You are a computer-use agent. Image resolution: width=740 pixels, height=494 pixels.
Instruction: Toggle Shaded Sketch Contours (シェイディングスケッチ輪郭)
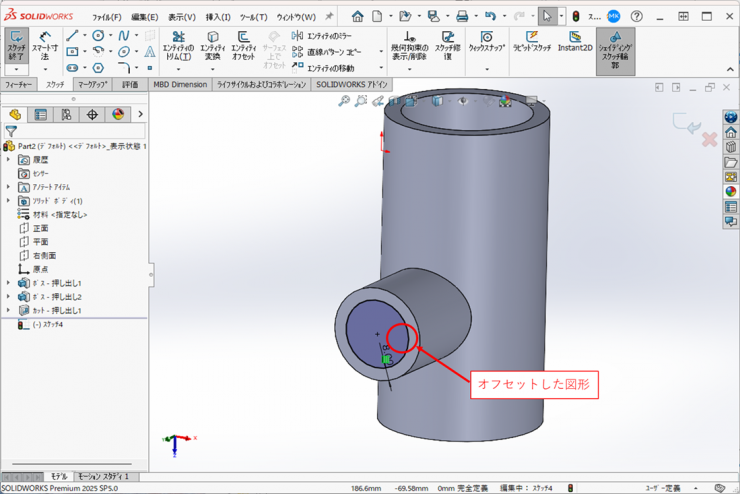pos(615,47)
